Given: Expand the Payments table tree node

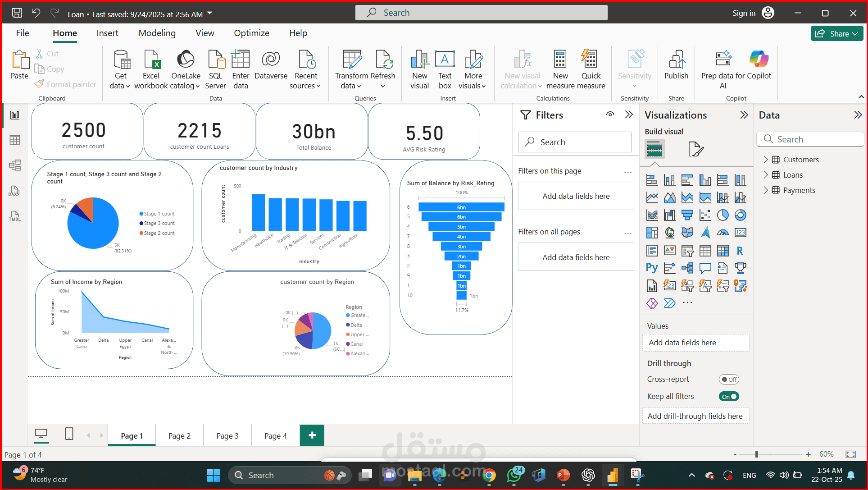Looking at the screenshot, I should pyautogui.click(x=766, y=190).
